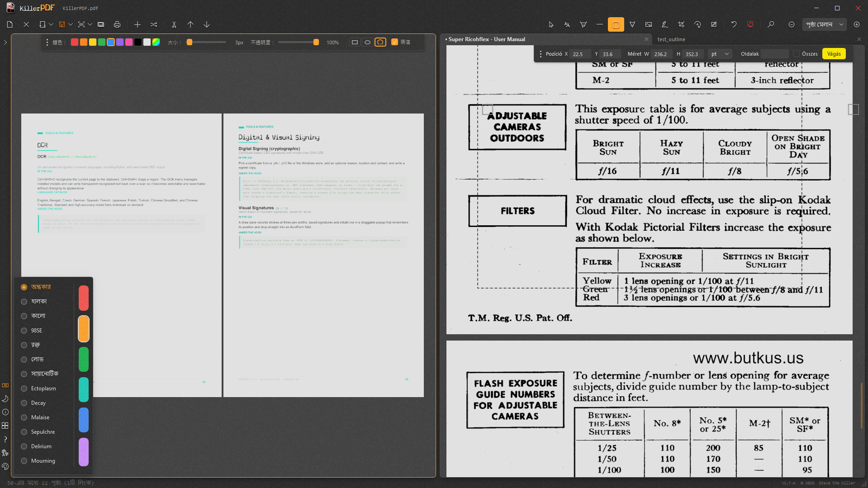Select the pen nib tool

632,24
